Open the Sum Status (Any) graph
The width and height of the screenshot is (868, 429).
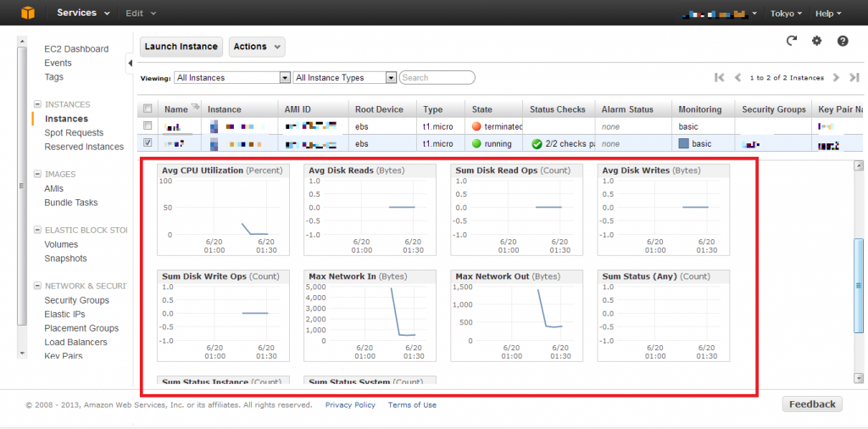pyautogui.click(x=663, y=315)
